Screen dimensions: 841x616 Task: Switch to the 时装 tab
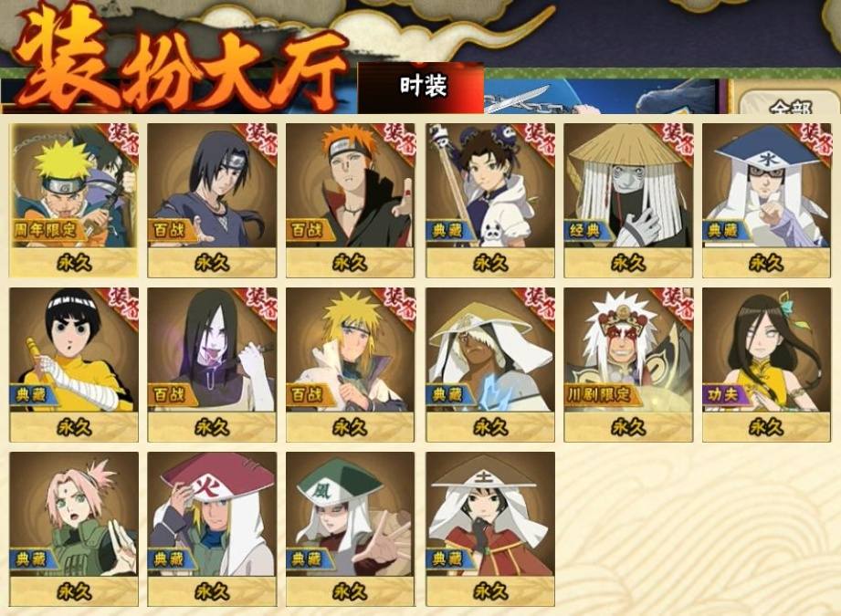tap(422, 87)
